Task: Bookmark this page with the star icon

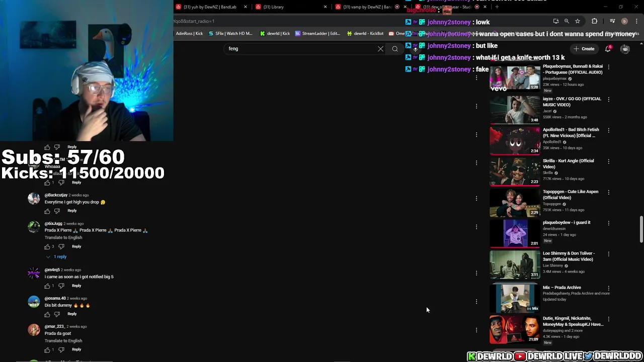Action: click(x=578, y=21)
